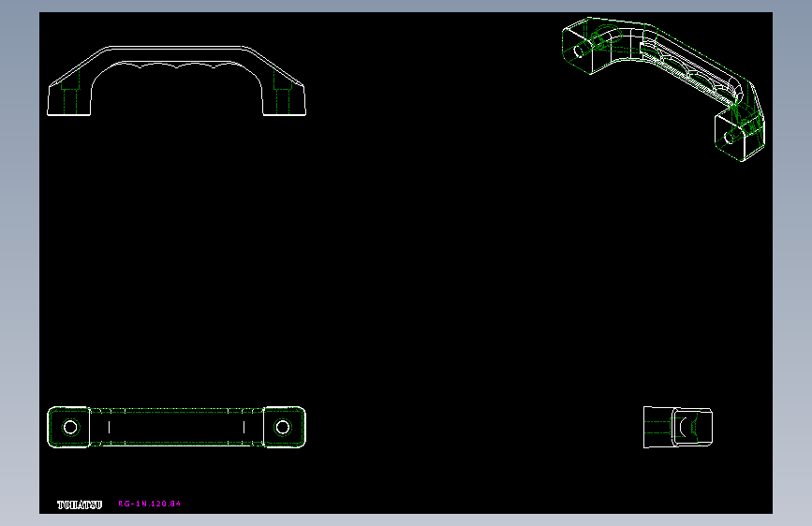Click the left mounting hole in top view
Viewport: 812px width, 526px height.
click(70, 427)
